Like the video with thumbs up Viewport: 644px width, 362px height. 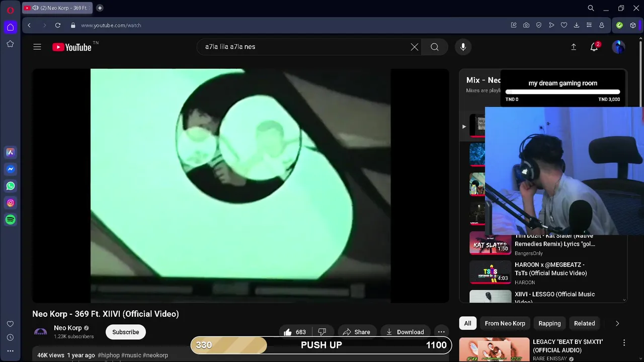[x=295, y=332]
